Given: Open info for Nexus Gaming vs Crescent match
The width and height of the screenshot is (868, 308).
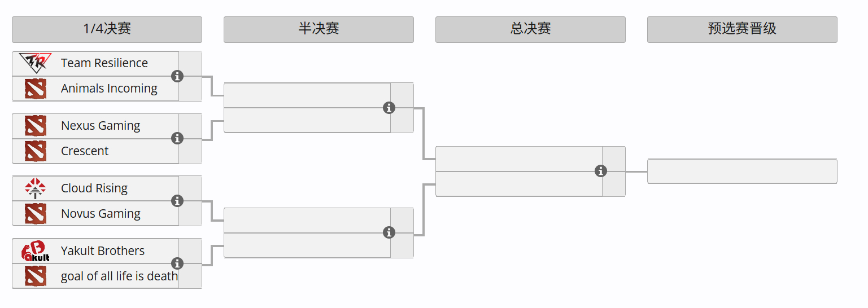Looking at the screenshot, I should (177, 139).
